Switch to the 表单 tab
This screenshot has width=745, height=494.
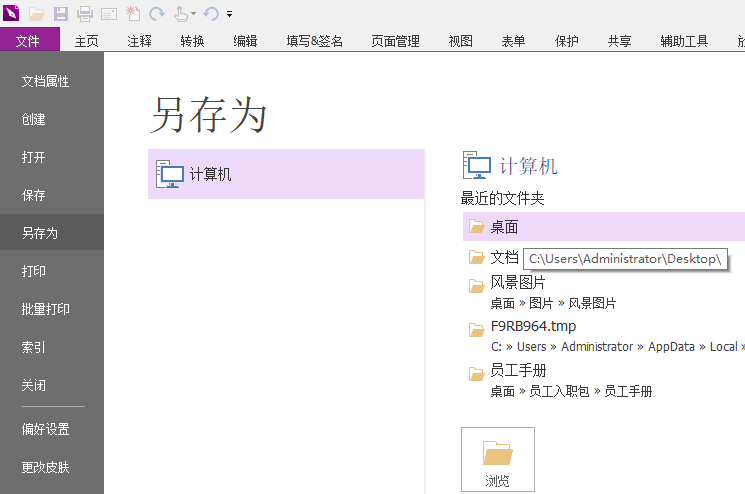pyautogui.click(x=513, y=41)
